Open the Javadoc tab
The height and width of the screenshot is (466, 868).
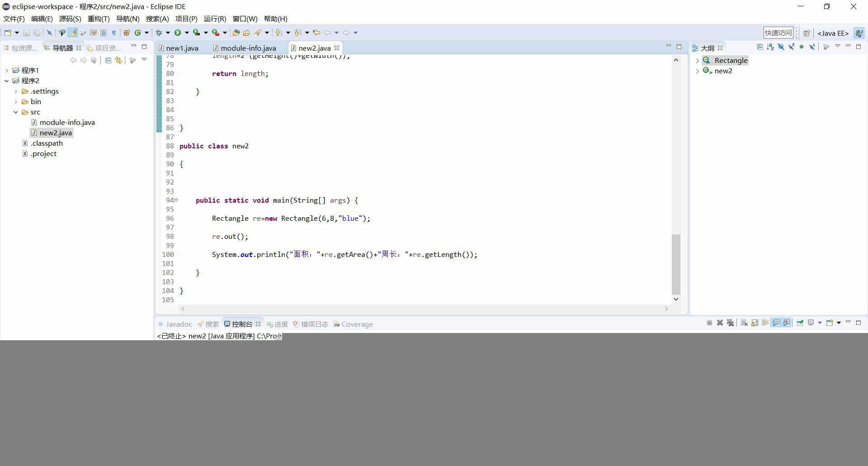coord(175,324)
